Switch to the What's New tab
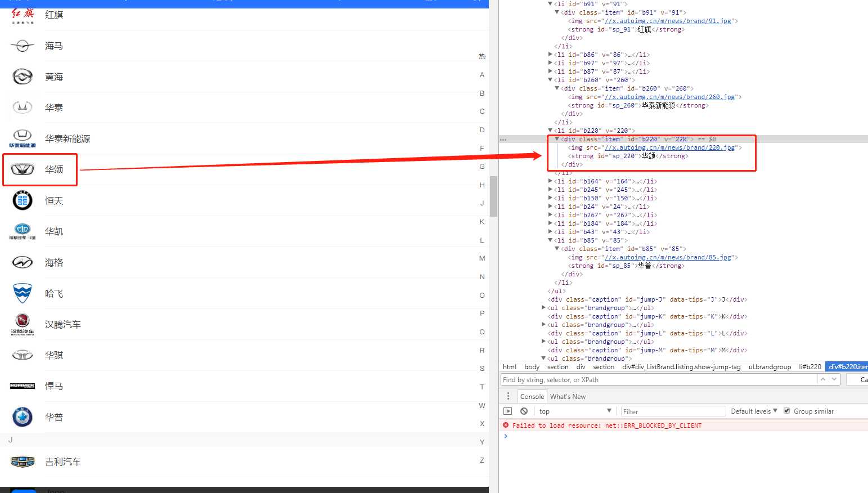This screenshot has height=493, width=868. click(568, 396)
